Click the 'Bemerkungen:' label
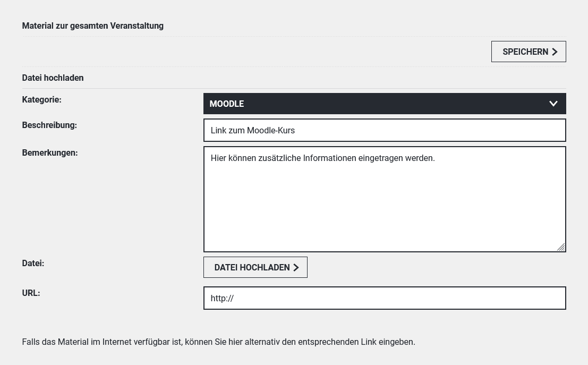 (x=50, y=153)
